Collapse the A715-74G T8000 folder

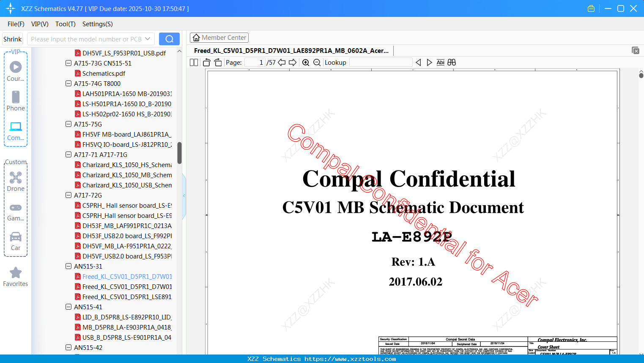(x=69, y=84)
